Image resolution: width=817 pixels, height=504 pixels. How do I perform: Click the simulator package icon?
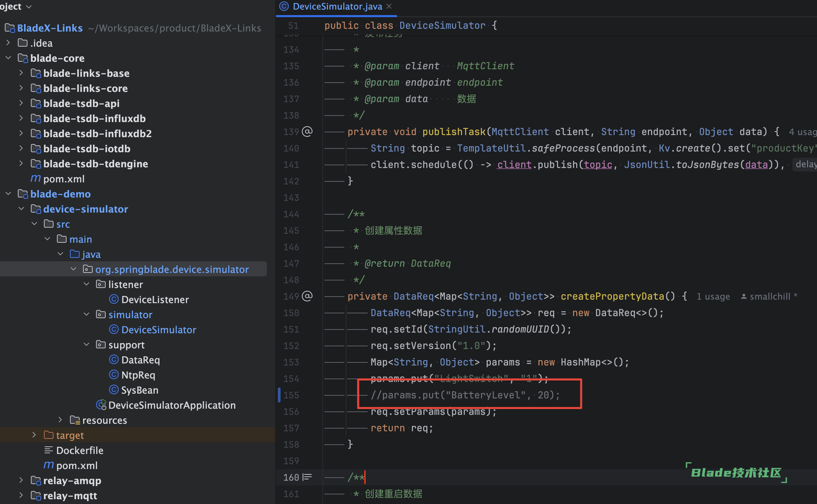point(100,314)
